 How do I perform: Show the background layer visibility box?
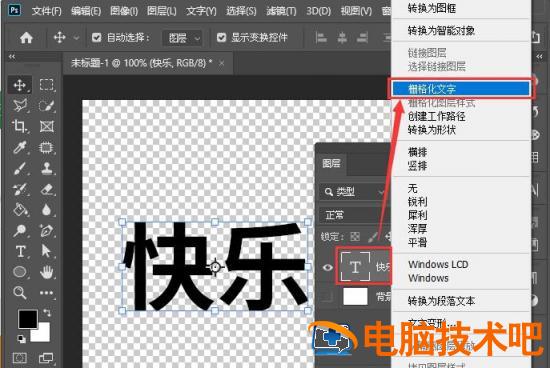[x=328, y=297]
